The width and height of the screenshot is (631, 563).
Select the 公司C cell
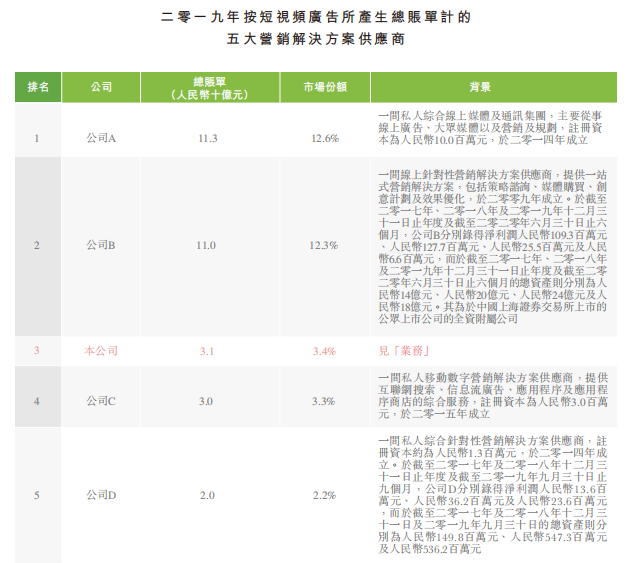pos(101,401)
